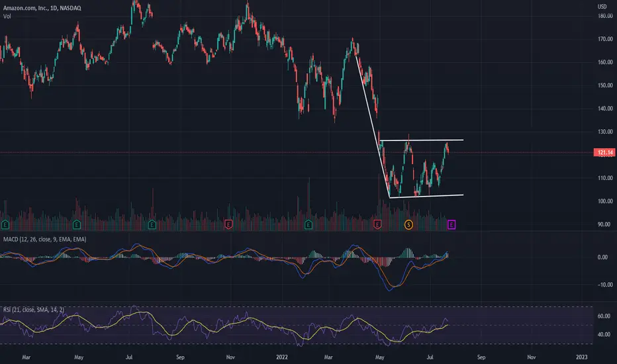Viewport: 617px width, 364px height.
Task: Open the red earnings marker near Nov 2021
Action: click(228, 225)
